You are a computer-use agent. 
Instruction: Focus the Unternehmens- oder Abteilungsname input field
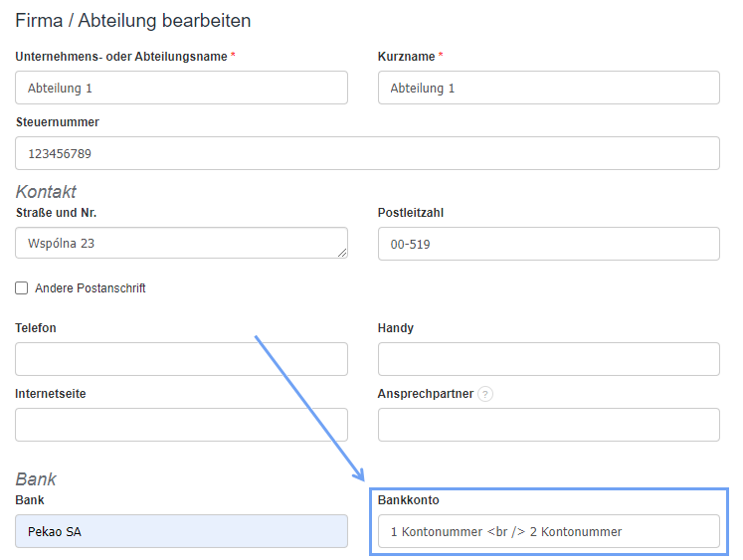coord(181,88)
